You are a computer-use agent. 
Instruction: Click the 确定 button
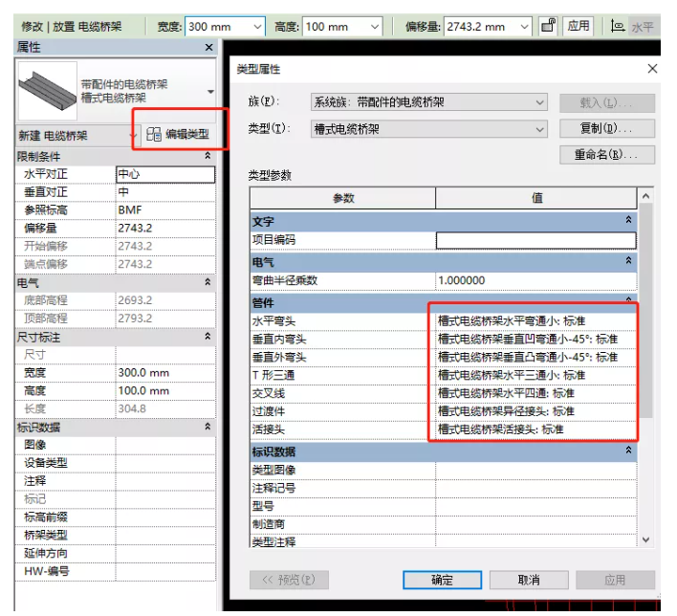click(x=442, y=580)
